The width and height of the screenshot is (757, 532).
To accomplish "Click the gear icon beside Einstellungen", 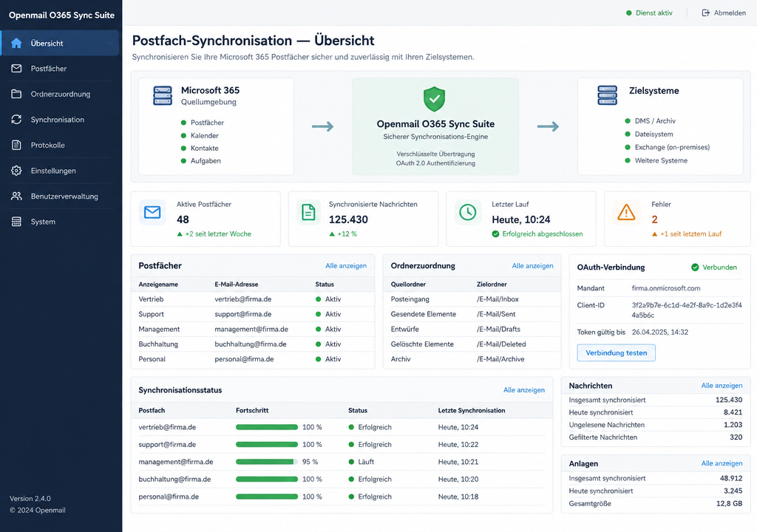I will 16,171.
